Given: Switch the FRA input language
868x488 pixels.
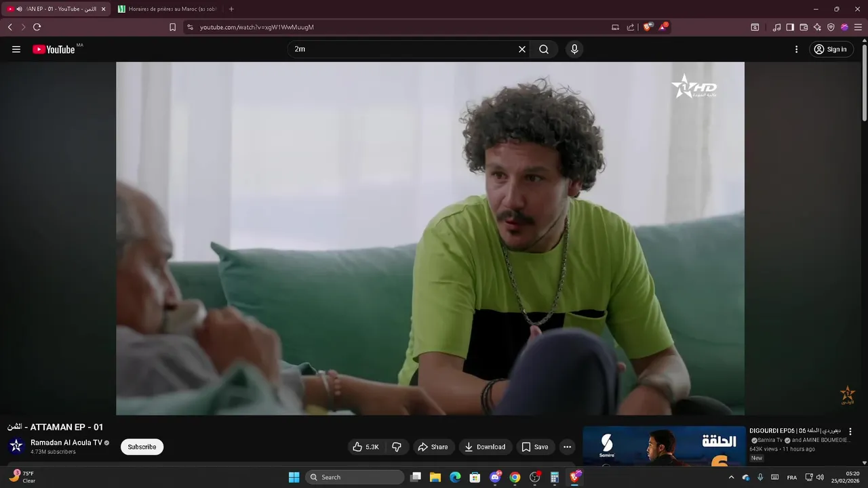Looking at the screenshot, I should click(792, 477).
